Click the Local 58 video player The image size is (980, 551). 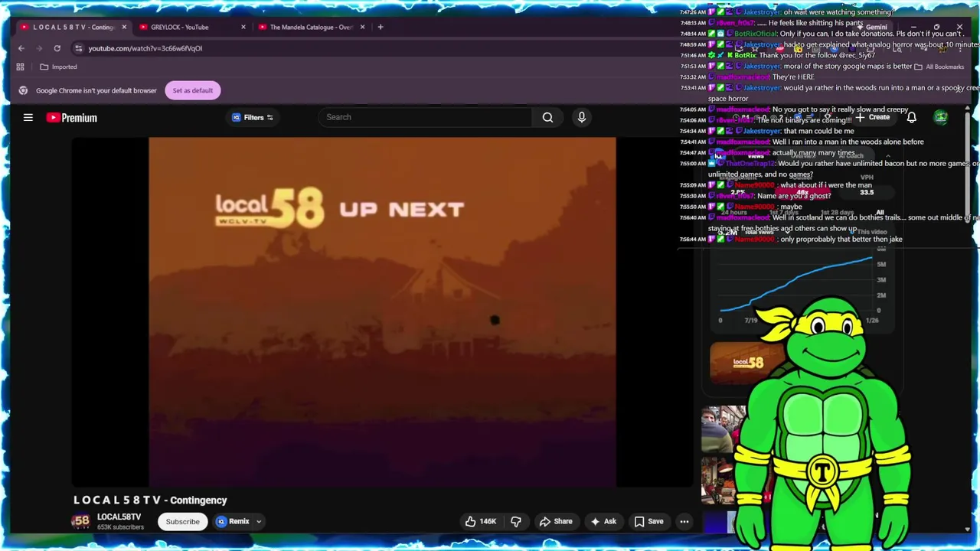(382, 312)
